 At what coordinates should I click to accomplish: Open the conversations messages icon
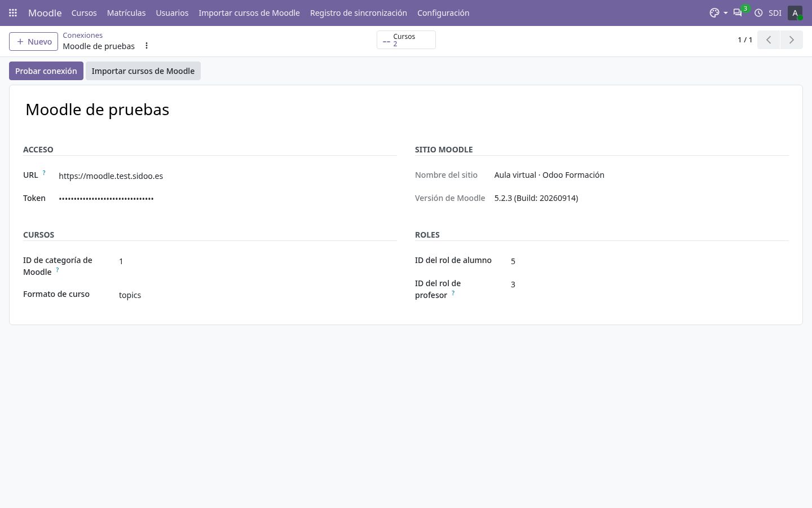(738, 12)
